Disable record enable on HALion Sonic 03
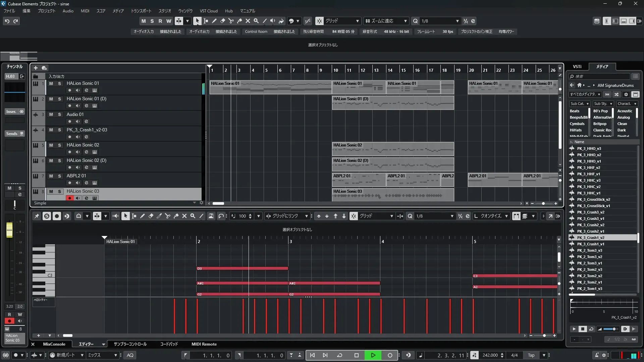 pyautogui.click(x=70, y=198)
